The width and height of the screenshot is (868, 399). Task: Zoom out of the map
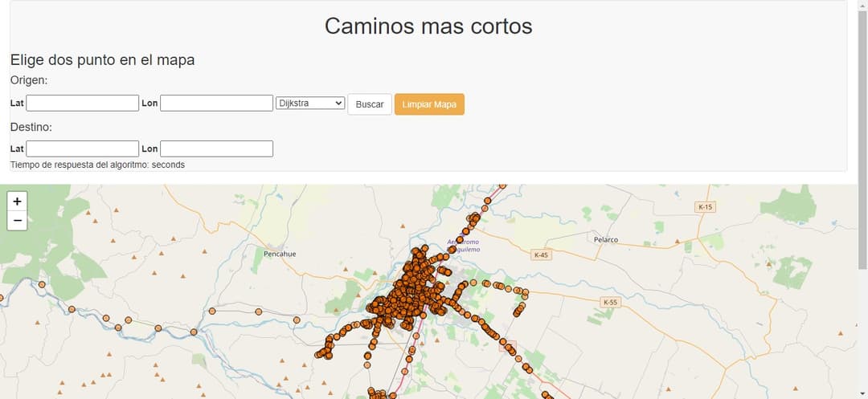pyautogui.click(x=17, y=221)
